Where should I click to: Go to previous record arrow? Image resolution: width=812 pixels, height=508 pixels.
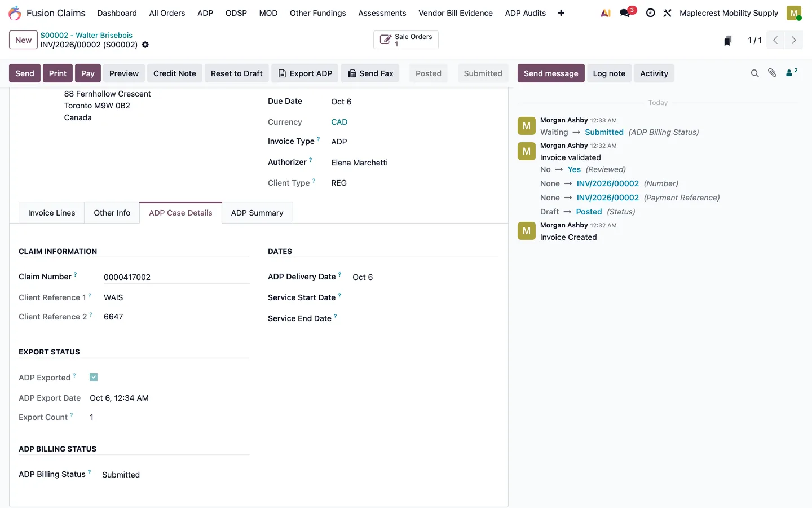[x=775, y=40]
